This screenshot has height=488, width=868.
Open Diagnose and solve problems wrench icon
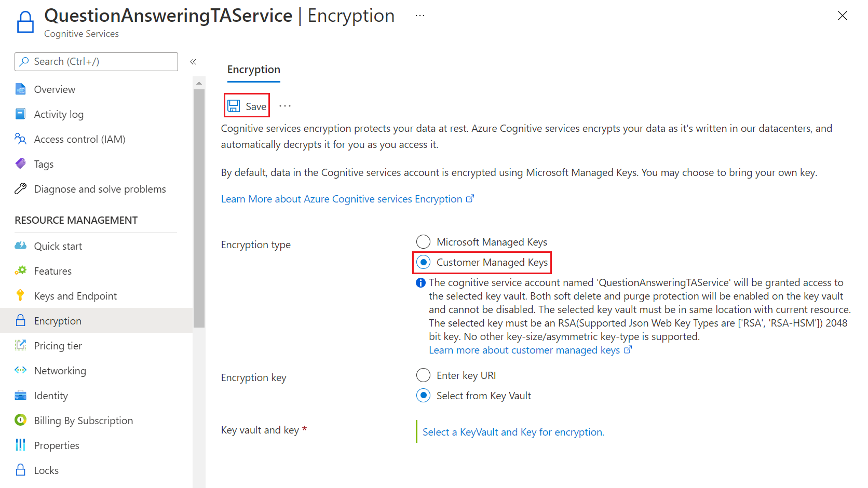pyautogui.click(x=20, y=189)
